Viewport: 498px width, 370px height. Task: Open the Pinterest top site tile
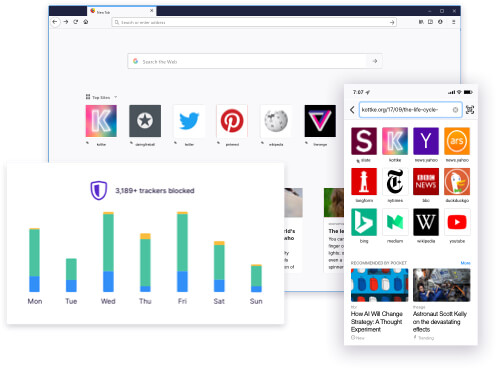pos(232,121)
